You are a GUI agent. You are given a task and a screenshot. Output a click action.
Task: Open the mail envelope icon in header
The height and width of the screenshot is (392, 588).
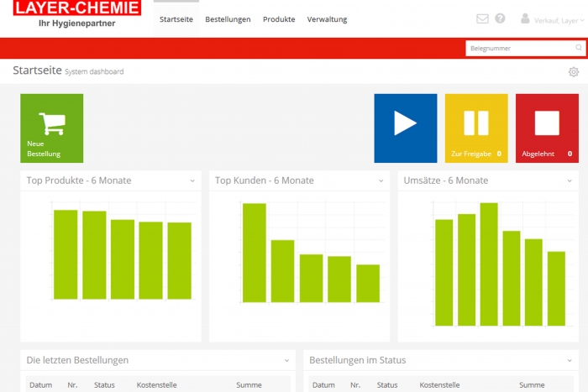tap(482, 18)
